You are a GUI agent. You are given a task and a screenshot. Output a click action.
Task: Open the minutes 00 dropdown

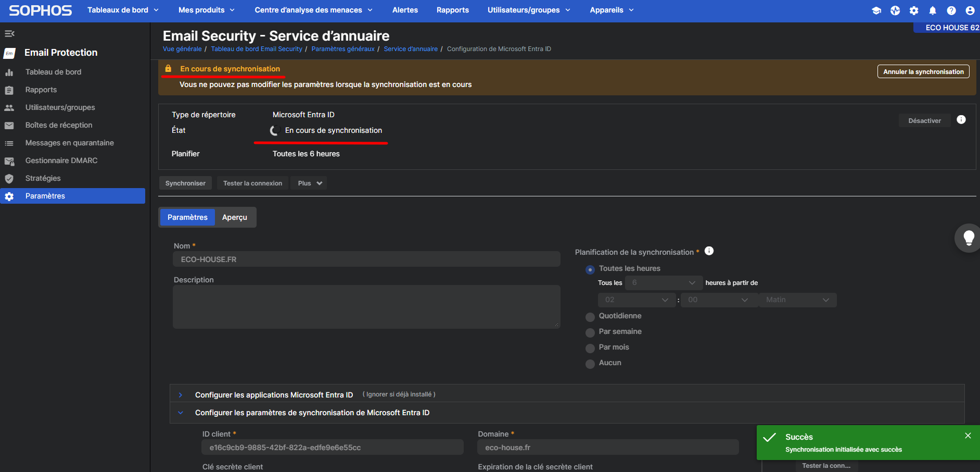click(719, 300)
